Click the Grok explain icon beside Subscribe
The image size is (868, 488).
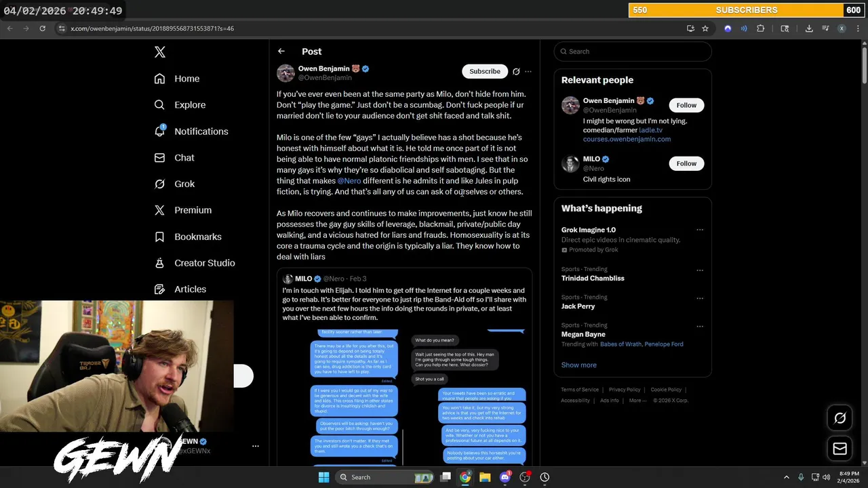[x=516, y=71]
